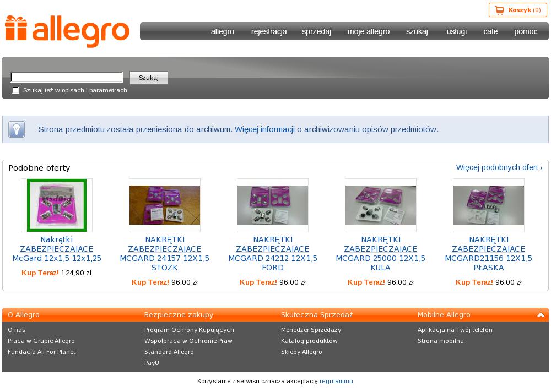Open Standard Allegro footer link
The width and height of the screenshot is (551, 392).
(169, 352)
